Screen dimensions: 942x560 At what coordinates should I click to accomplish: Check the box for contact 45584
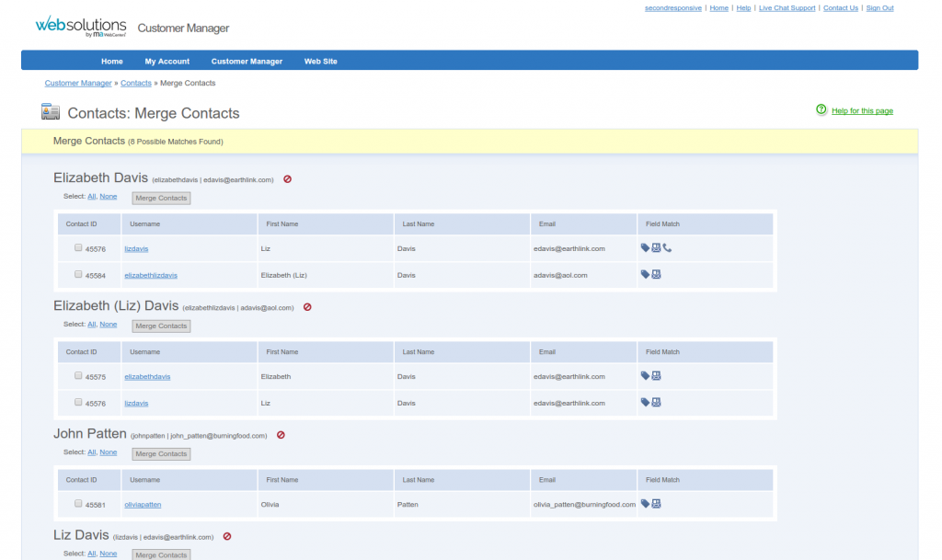tap(78, 274)
